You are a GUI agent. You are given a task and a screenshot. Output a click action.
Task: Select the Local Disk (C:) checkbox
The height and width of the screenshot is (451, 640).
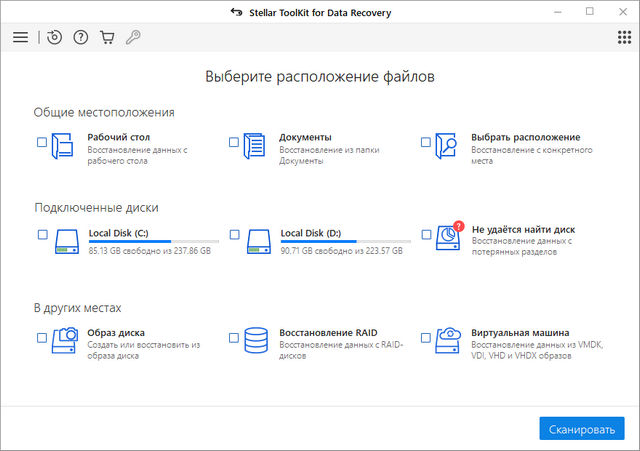coord(42,235)
